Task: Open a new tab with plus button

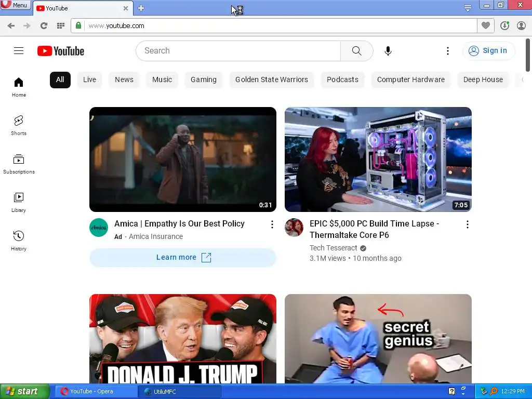Action: click(x=141, y=8)
